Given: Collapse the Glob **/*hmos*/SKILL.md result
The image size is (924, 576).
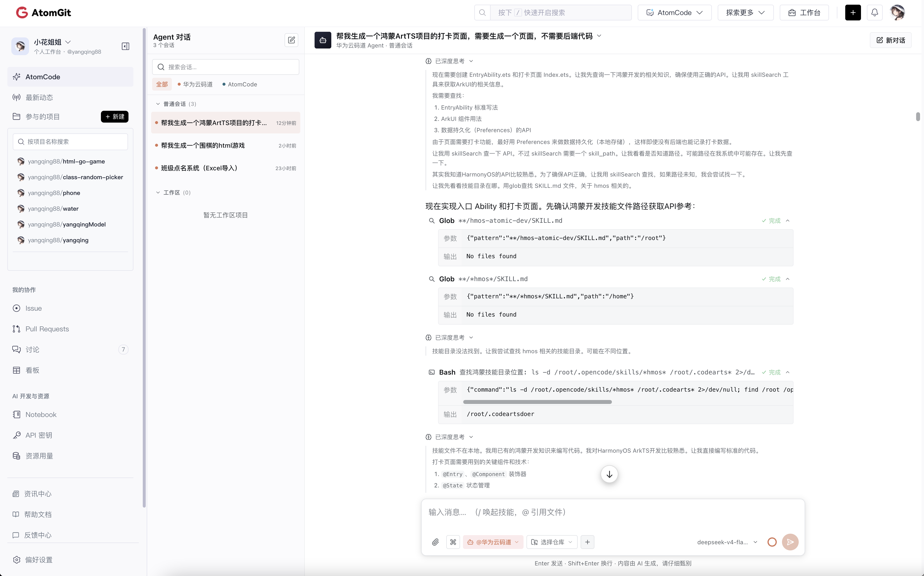Looking at the screenshot, I should 788,279.
